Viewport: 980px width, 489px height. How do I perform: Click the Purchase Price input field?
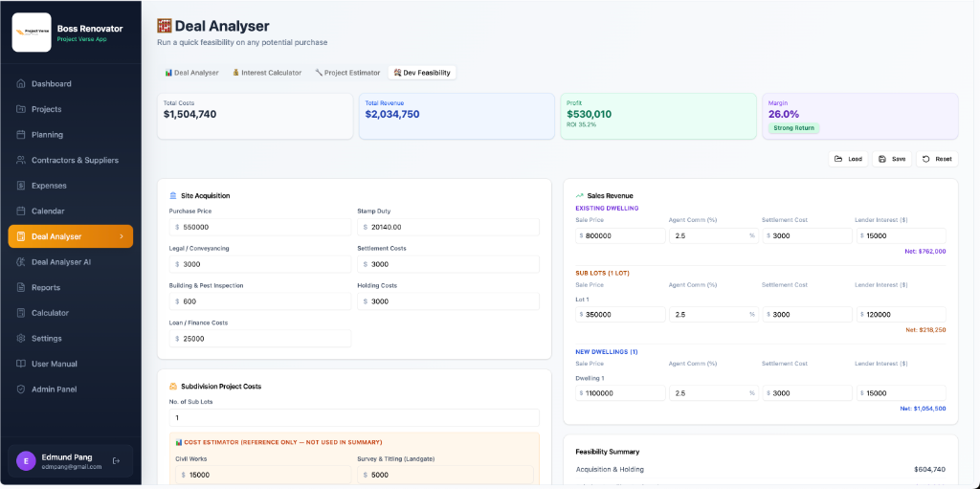pyautogui.click(x=260, y=227)
